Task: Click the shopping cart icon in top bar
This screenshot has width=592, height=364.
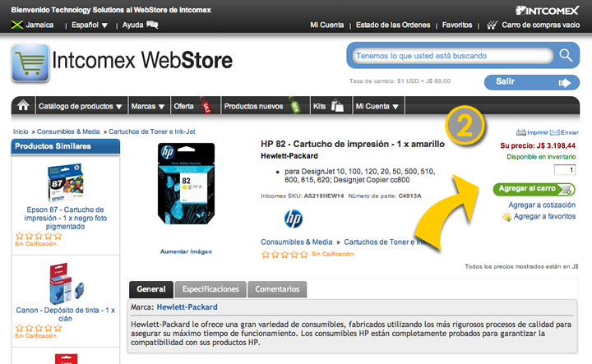Action: [x=491, y=25]
